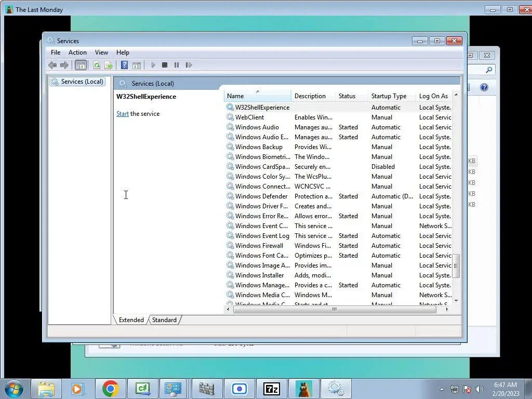This screenshot has height=399, width=532.
Task: Click the Export List toolbar icon
Action: tap(109, 65)
